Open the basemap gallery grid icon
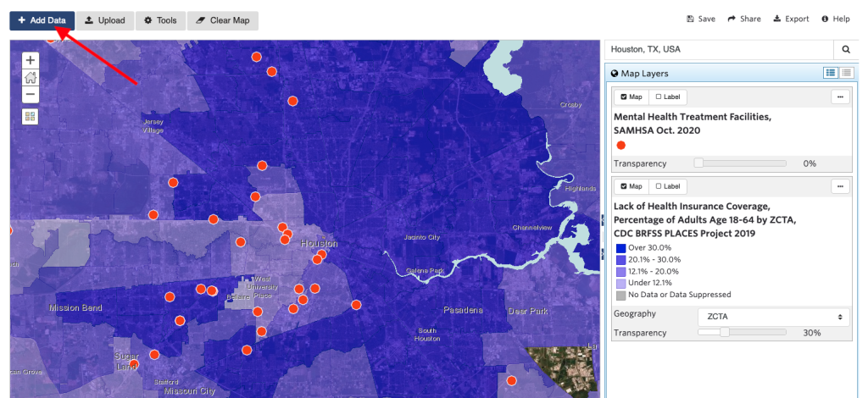 pyautogui.click(x=31, y=117)
